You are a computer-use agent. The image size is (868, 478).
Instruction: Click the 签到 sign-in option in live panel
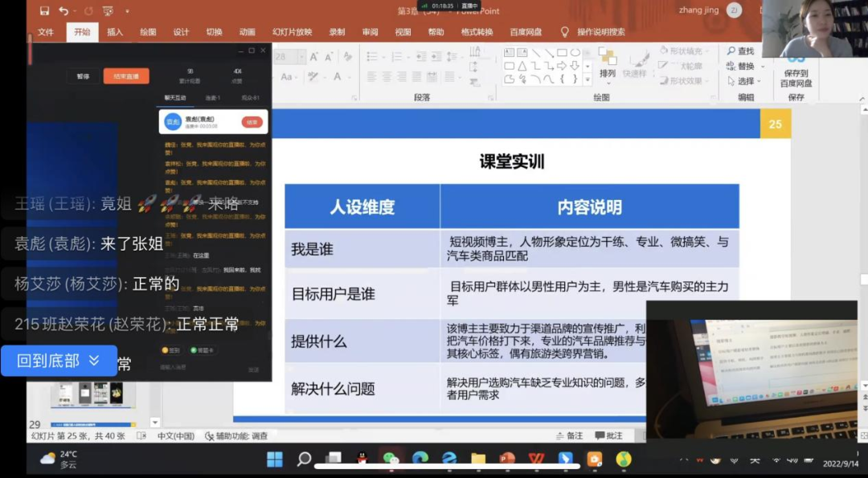pyautogui.click(x=171, y=350)
